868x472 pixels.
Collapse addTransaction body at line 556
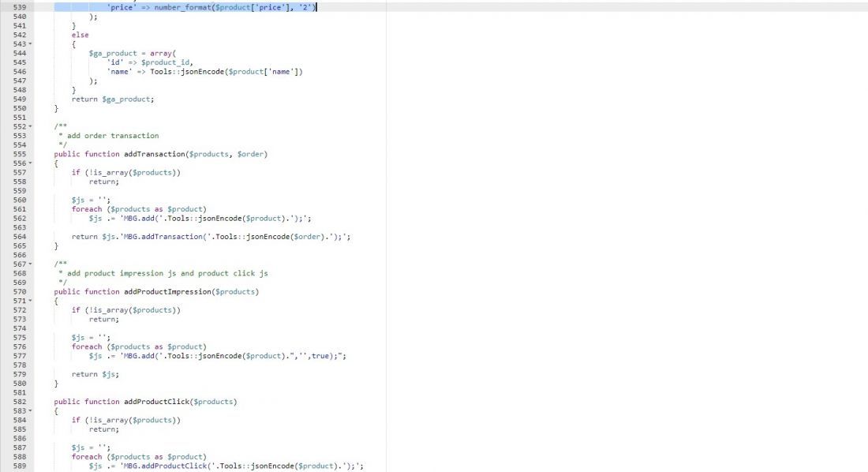click(x=30, y=163)
